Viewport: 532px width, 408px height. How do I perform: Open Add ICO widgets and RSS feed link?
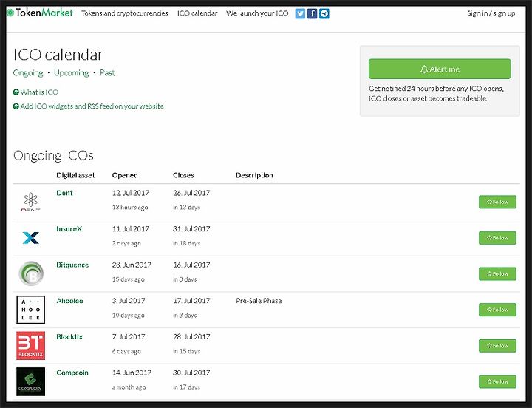point(89,106)
